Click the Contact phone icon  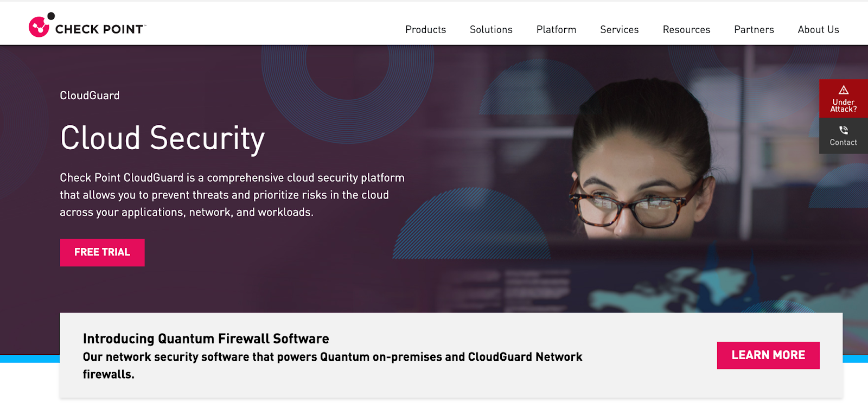click(x=844, y=130)
